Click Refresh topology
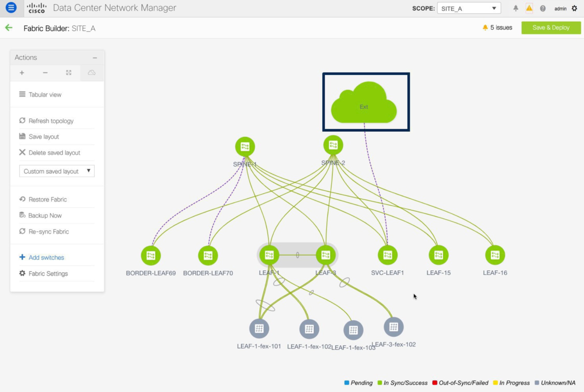The width and height of the screenshot is (584, 392). (46, 121)
